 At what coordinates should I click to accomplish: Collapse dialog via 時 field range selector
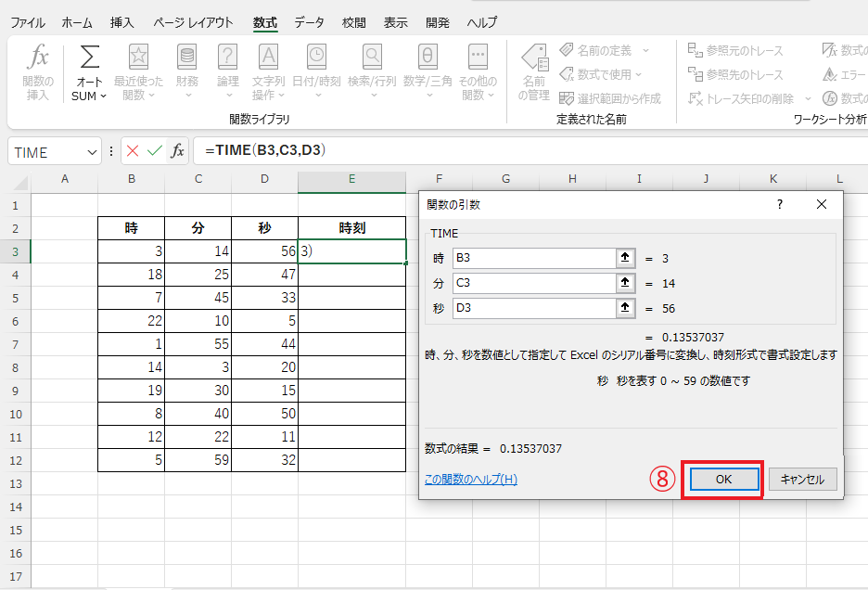(x=626, y=258)
